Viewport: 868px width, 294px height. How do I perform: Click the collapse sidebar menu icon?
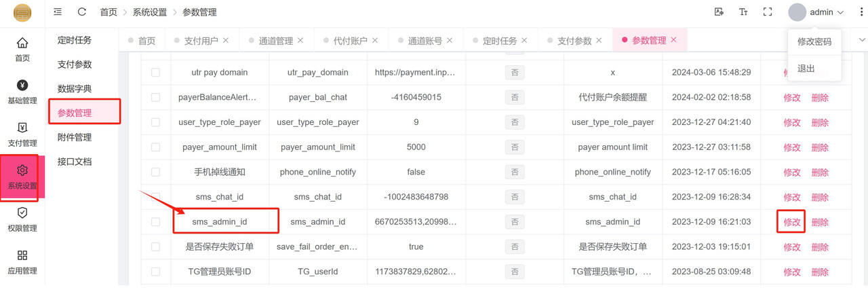pyautogui.click(x=58, y=12)
